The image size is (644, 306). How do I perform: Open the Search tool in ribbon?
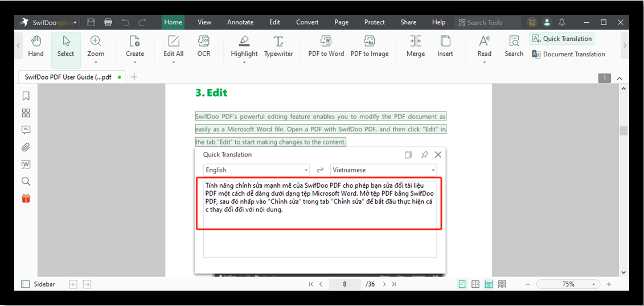point(514,46)
